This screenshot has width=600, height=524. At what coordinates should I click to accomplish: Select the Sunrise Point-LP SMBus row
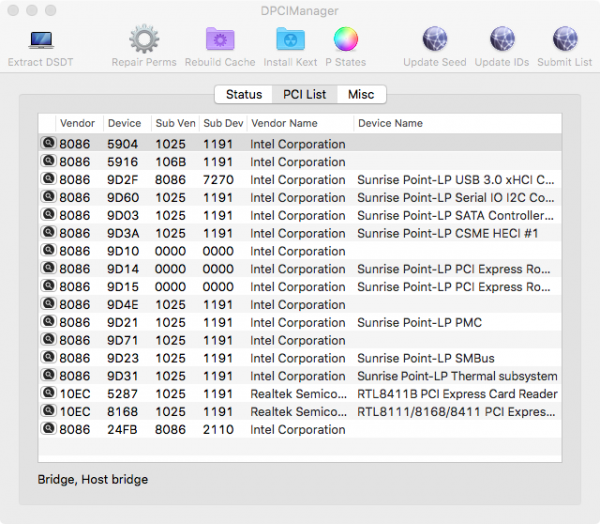click(x=426, y=358)
